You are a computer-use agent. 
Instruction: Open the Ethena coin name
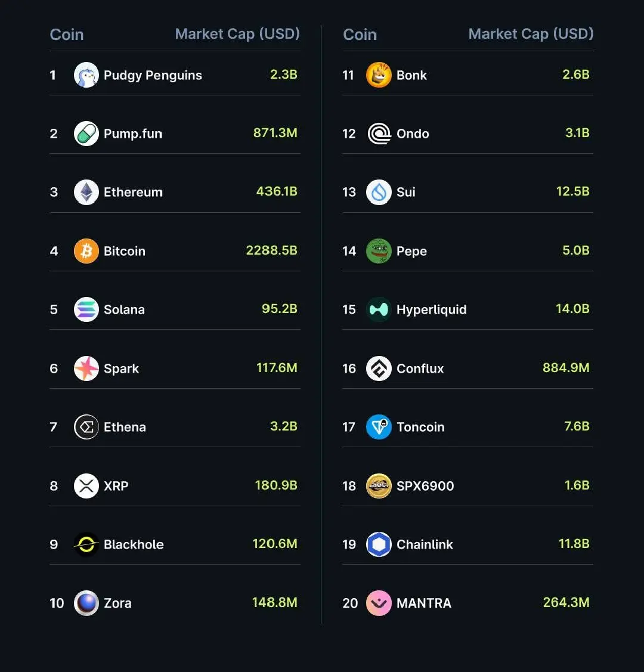pyautogui.click(x=125, y=428)
